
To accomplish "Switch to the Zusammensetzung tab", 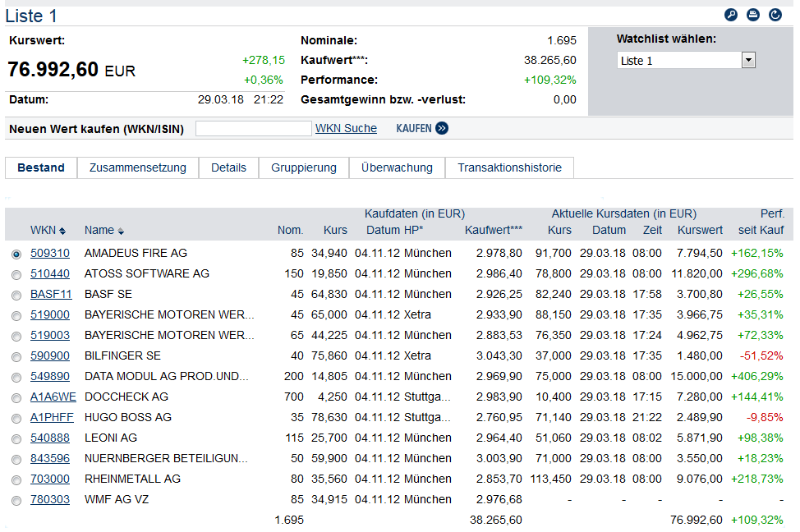I will pyautogui.click(x=138, y=167).
